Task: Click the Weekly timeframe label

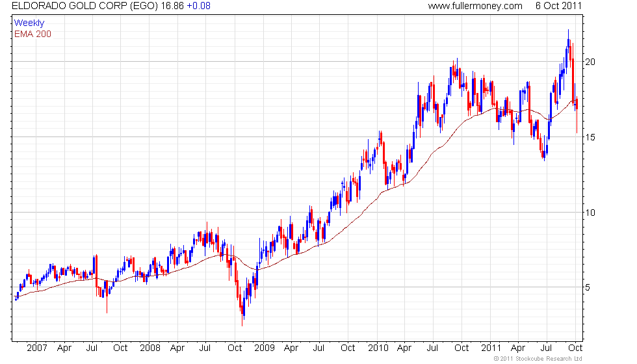Action: coord(29,23)
